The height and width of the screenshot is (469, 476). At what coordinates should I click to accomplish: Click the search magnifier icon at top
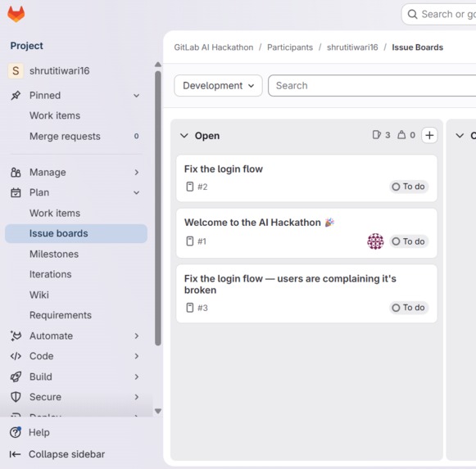(x=412, y=14)
